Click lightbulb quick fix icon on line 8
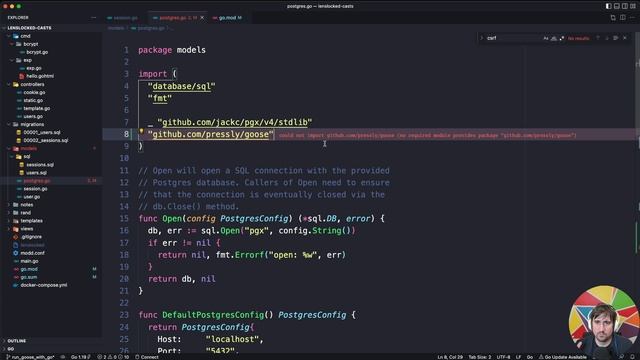Viewport: 640px width, 360px height. (x=141, y=131)
